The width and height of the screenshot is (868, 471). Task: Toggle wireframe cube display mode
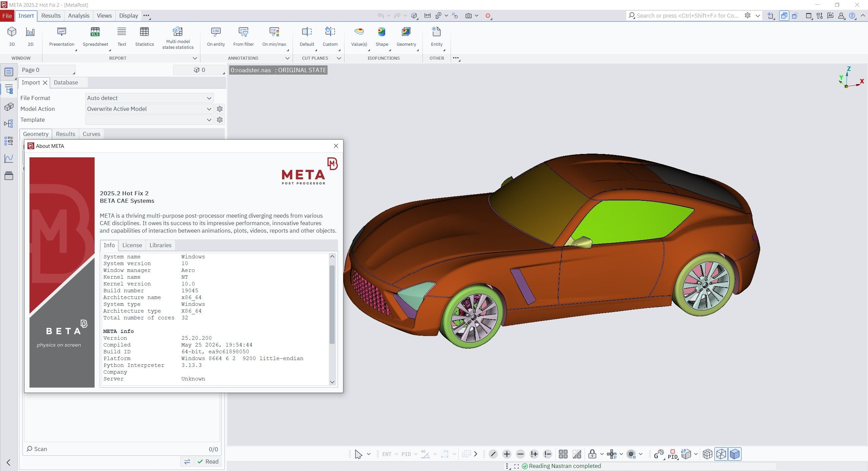tap(721, 454)
